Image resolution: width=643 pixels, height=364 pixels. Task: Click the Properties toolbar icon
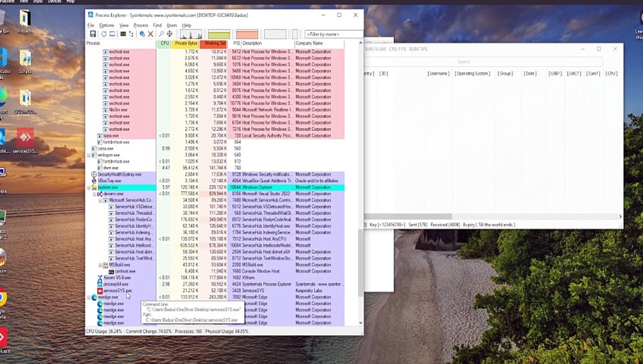coord(142,34)
